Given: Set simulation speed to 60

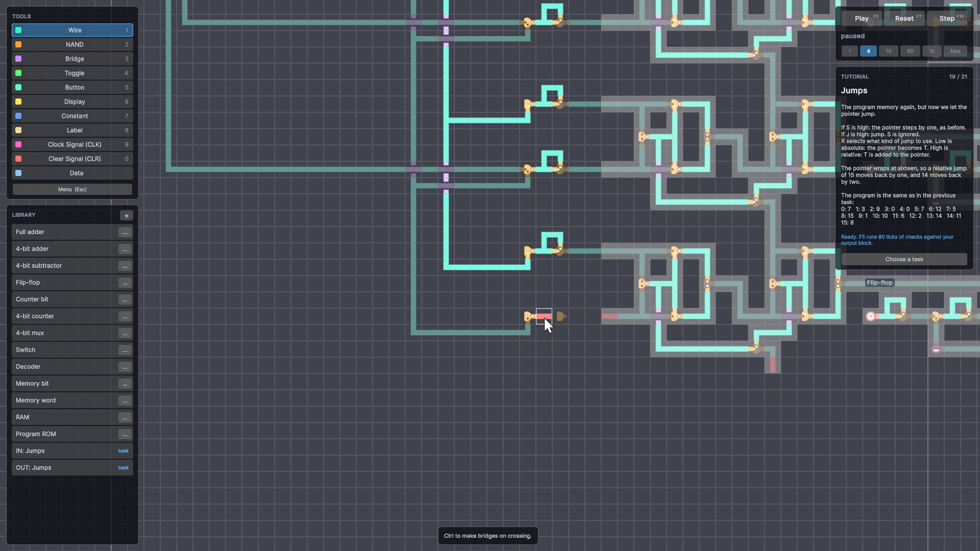Looking at the screenshot, I should pos(910,51).
